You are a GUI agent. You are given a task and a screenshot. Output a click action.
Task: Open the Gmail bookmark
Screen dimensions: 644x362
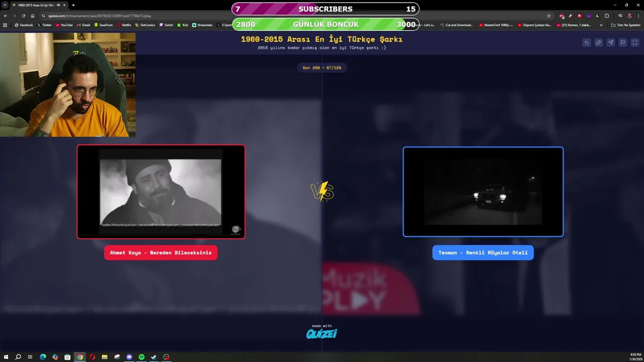(x=83, y=25)
